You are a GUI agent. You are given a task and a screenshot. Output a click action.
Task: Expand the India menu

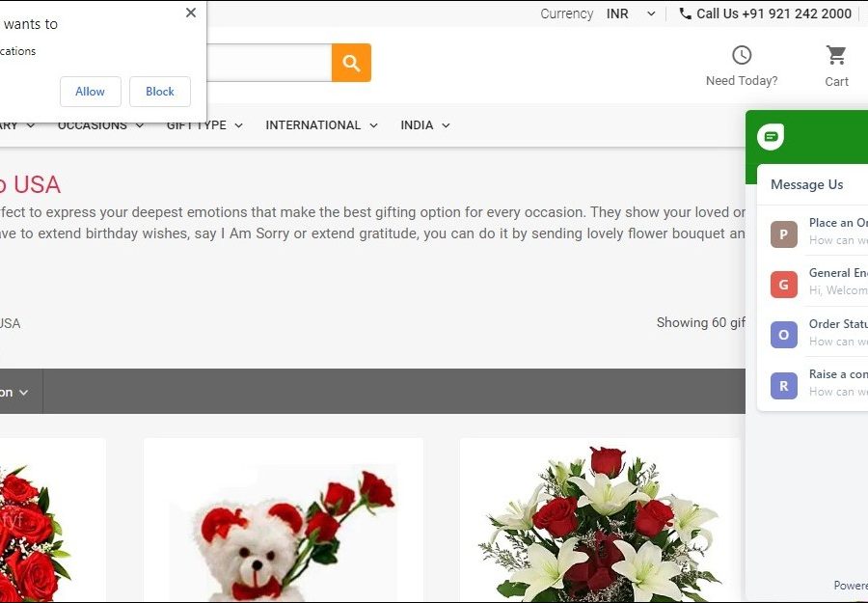pyautogui.click(x=425, y=125)
